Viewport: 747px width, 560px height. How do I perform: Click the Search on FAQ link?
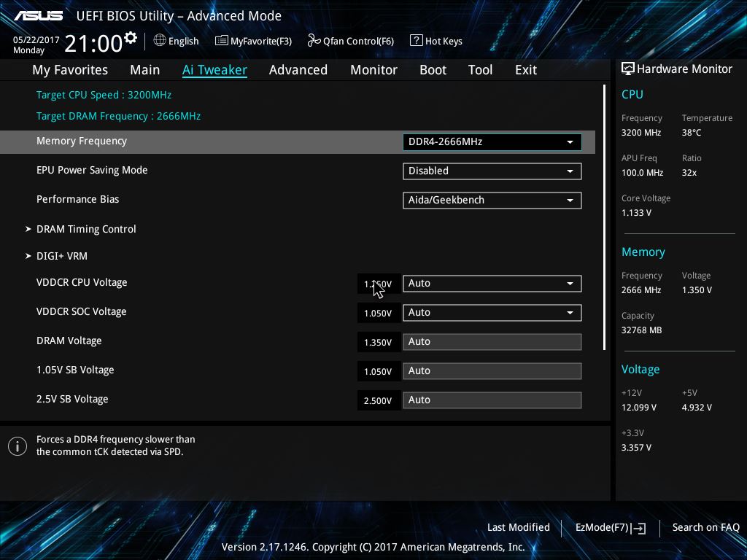[705, 527]
